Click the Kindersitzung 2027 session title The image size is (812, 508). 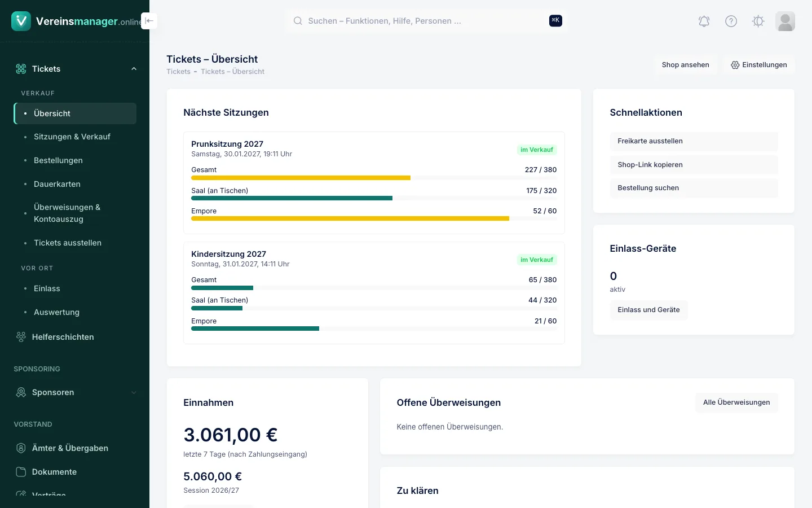pos(228,254)
